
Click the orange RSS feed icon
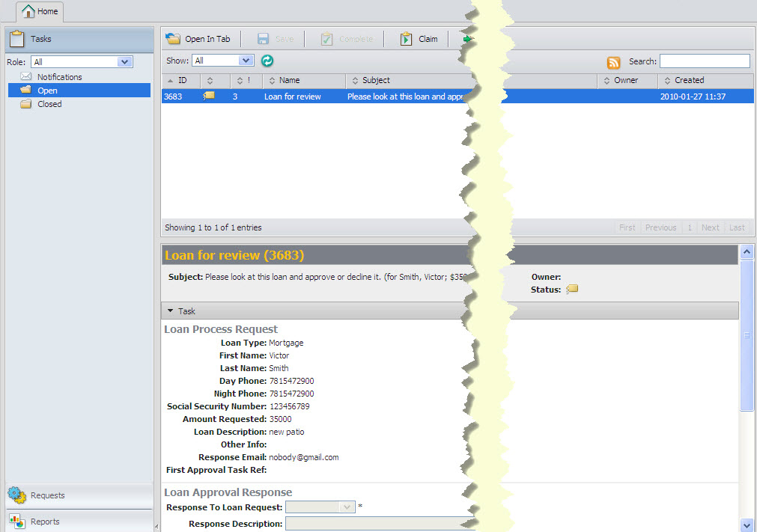point(613,63)
